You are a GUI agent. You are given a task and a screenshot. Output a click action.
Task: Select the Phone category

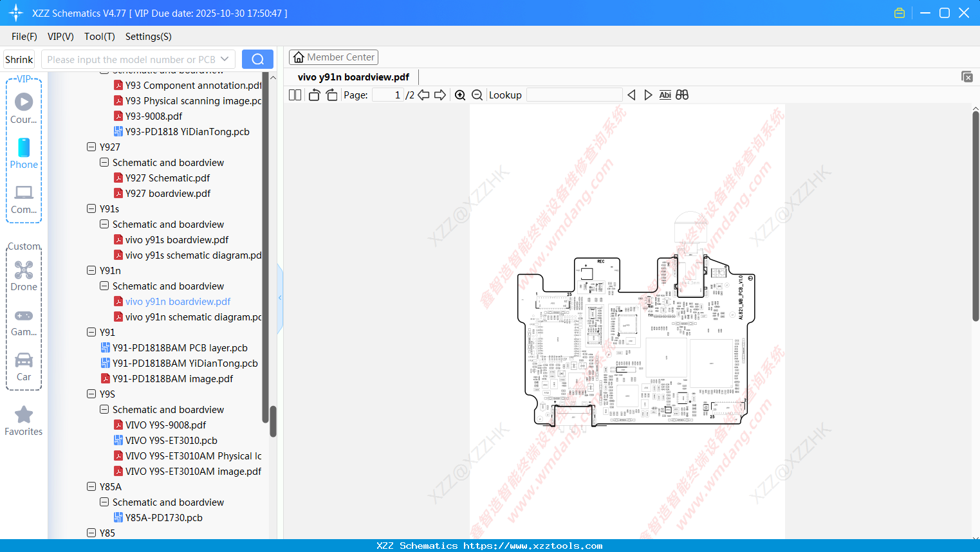point(24,154)
